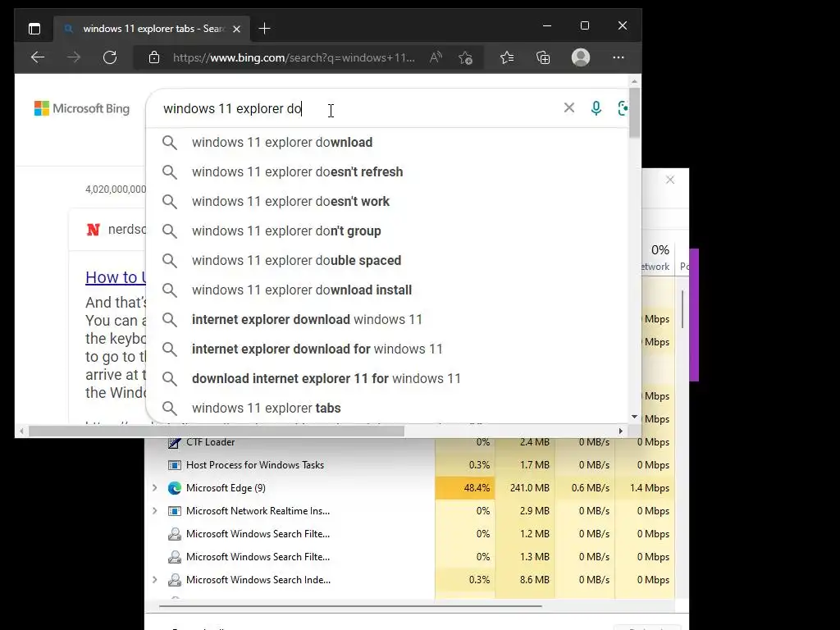Expand Microsoft Windows Search Inde... process
Viewport: 840px width, 630px height.
click(x=154, y=580)
